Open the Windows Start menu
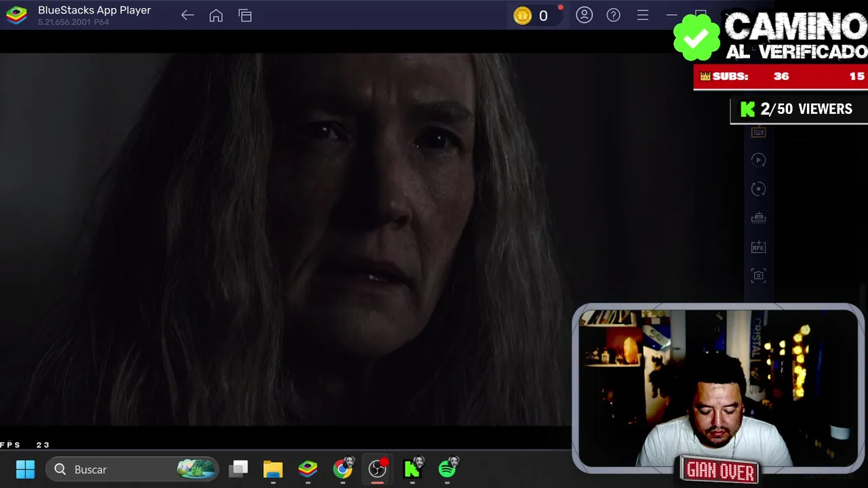The image size is (868, 488). (x=25, y=469)
